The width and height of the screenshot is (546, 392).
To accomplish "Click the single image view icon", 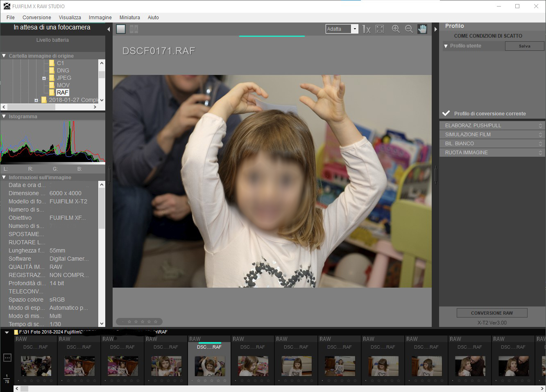I will click(x=120, y=29).
